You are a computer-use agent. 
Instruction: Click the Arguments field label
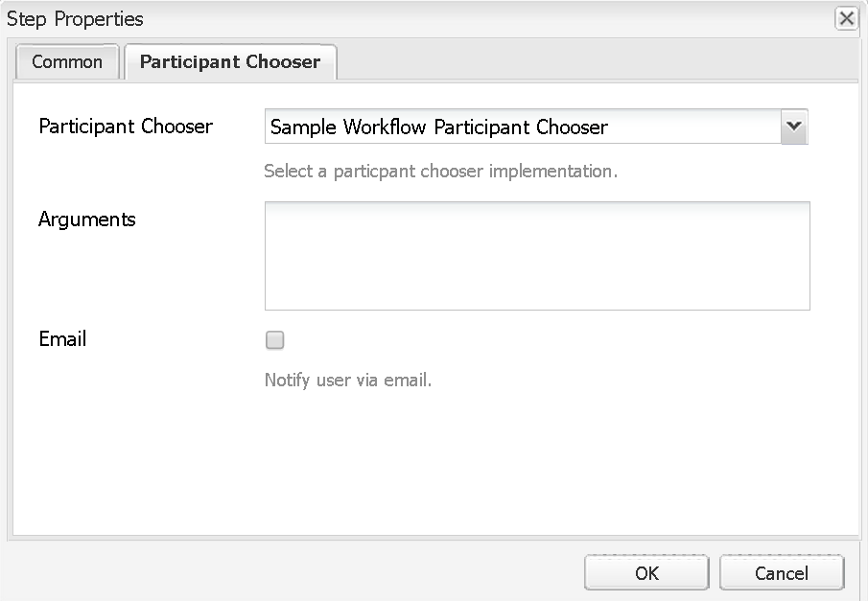pyautogui.click(x=87, y=220)
